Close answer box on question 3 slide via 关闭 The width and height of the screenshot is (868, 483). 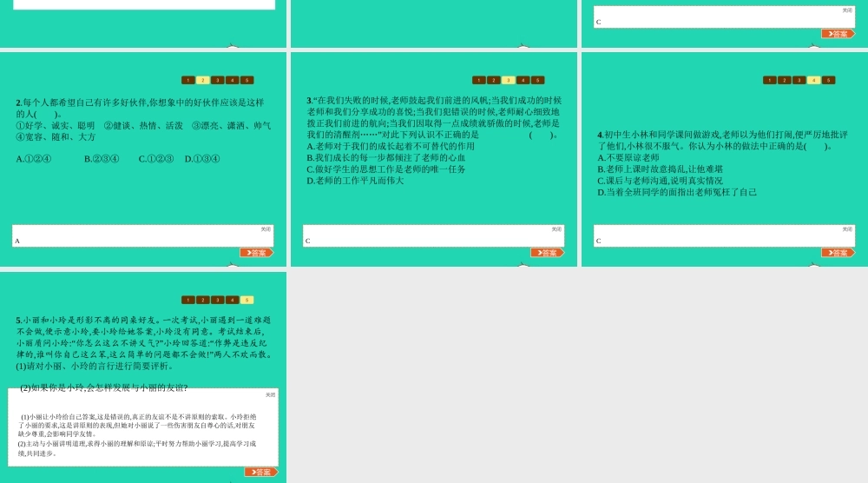[556, 228]
